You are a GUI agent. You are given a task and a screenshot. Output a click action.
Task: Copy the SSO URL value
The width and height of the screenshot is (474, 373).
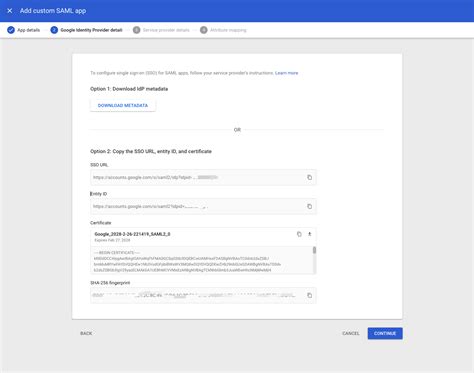click(x=309, y=177)
